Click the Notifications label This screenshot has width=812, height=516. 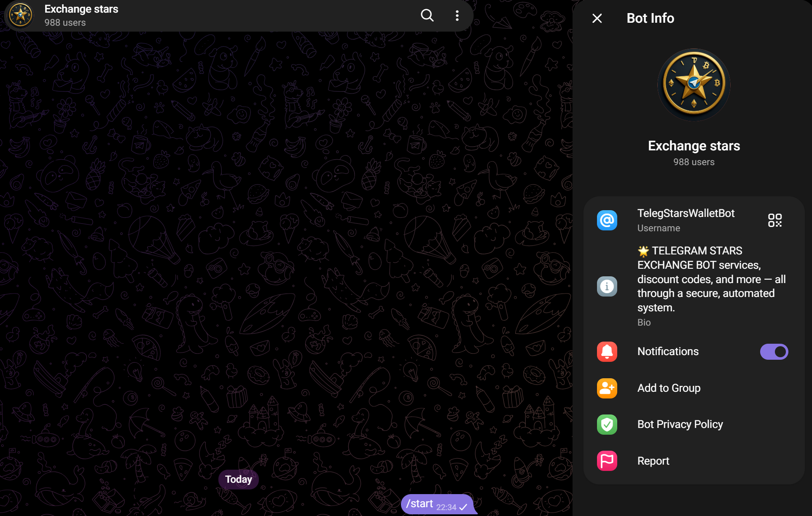[x=668, y=352]
